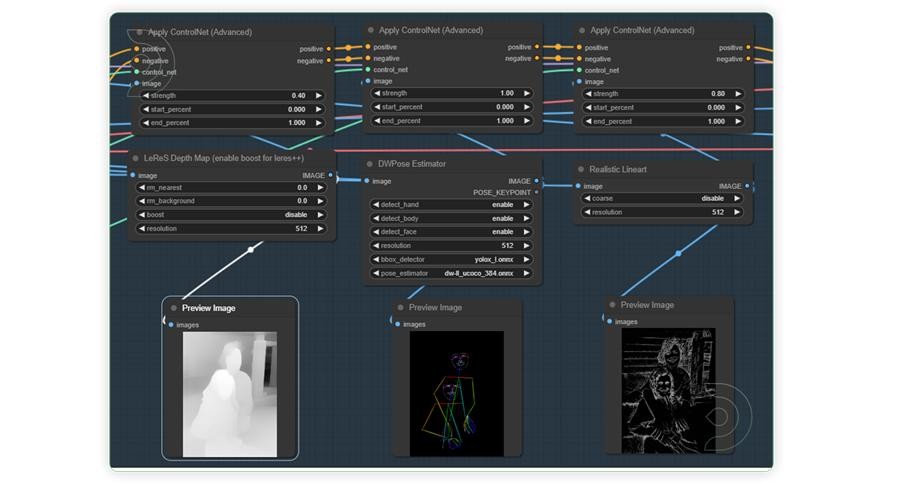The image size is (900, 484).
Task: Click end_percent field on ControlNet node strength 0.80
Action: 664,121
